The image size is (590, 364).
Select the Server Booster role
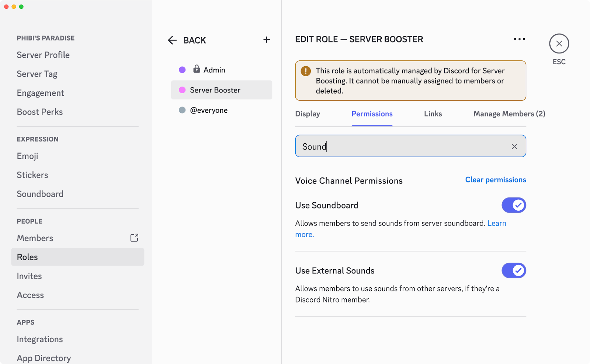(x=222, y=90)
